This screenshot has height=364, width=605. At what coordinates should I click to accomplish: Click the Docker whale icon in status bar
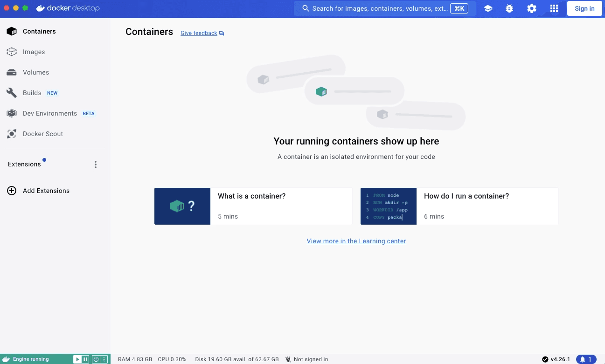[x=6, y=359]
